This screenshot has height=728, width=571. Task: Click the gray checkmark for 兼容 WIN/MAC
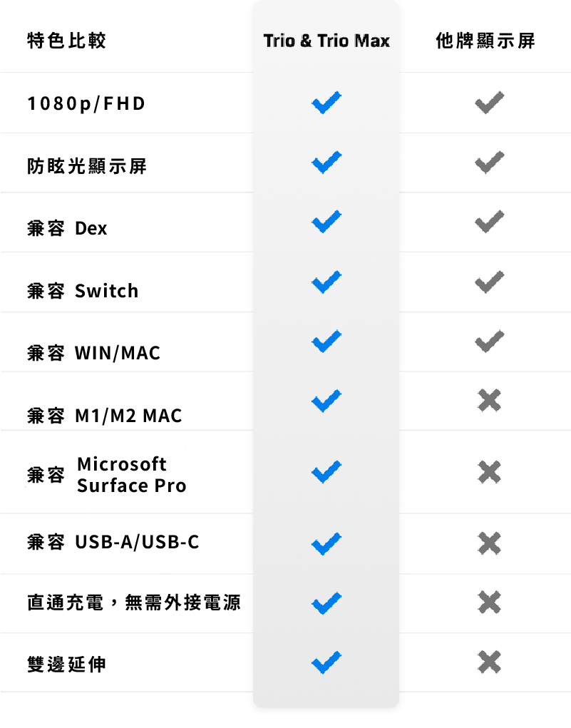pyautogui.click(x=489, y=342)
